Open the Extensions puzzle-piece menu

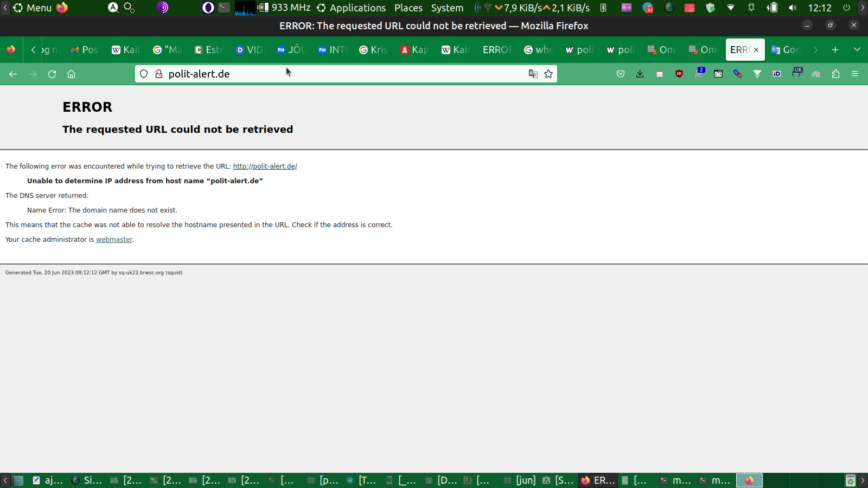click(x=835, y=74)
